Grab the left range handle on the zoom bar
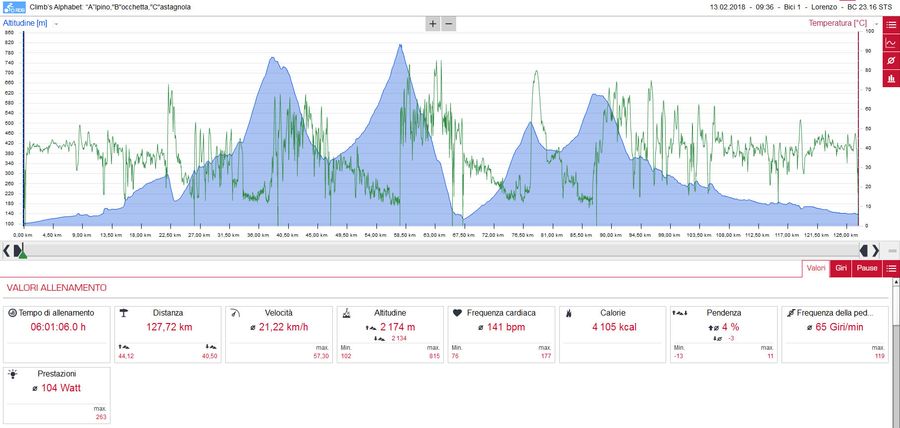 pos(18,250)
